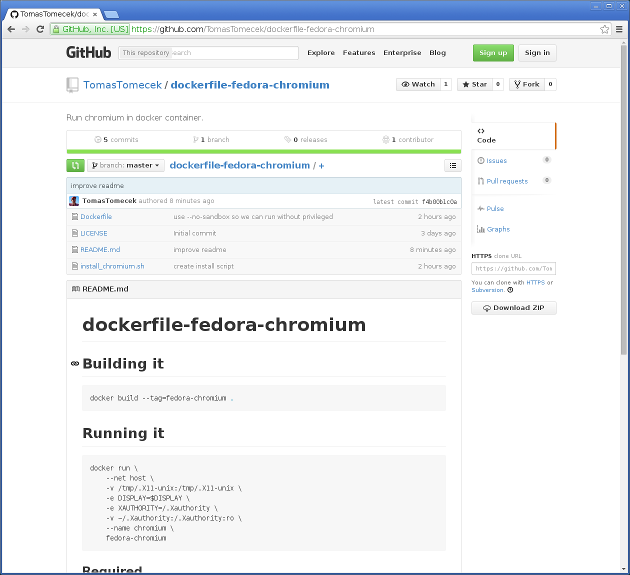Click the repository book icon beside TomasTomecek
This screenshot has height=575, width=630.
(x=72, y=85)
